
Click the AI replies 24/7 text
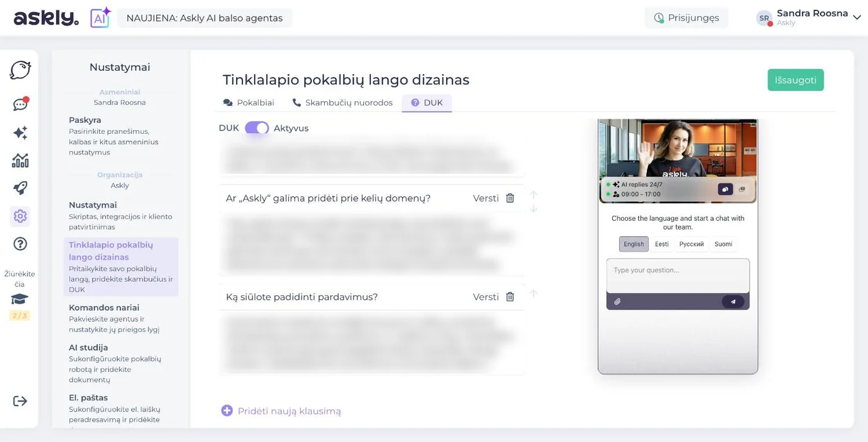(642, 185)
